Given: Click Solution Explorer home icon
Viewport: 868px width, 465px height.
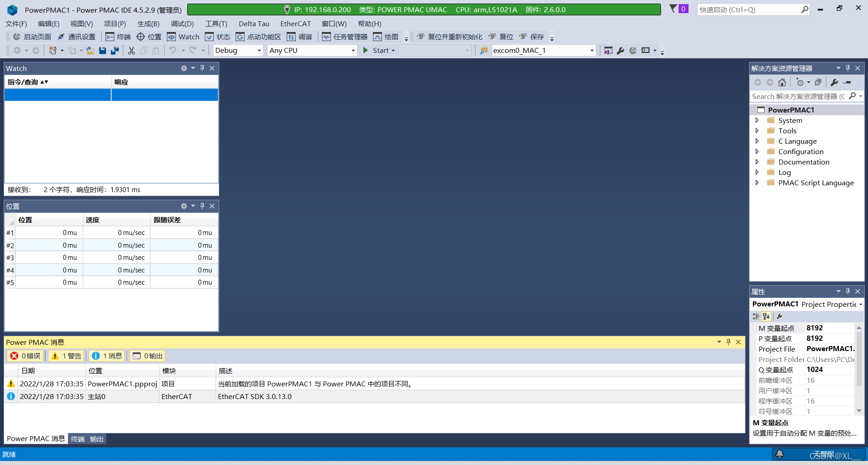Looking at the screenshot, I should (x=782, y=82).
